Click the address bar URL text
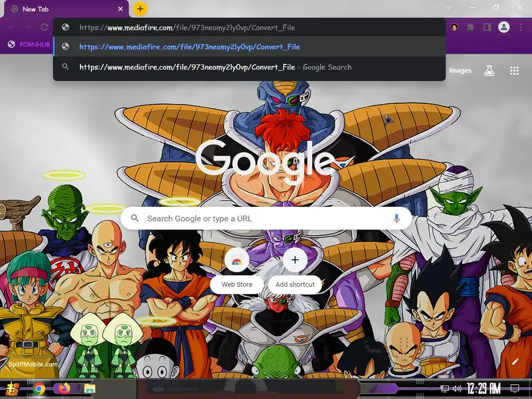The height and width of the screenshot is (399, 532). pos(187,28)
